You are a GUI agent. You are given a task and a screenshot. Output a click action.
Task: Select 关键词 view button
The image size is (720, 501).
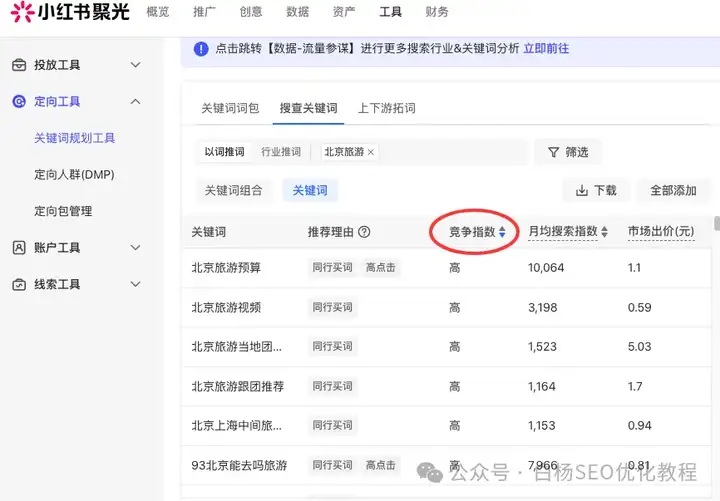click(x=310, y=191)
